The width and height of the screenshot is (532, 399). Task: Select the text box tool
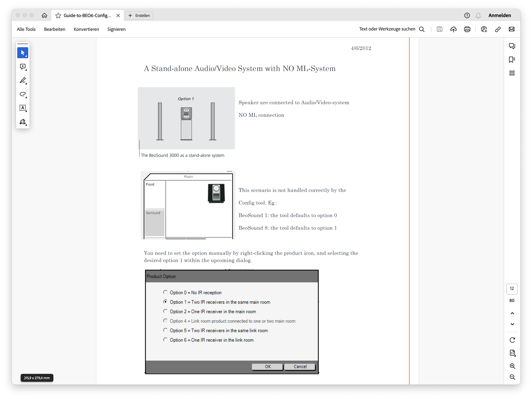tap(23, 108)
